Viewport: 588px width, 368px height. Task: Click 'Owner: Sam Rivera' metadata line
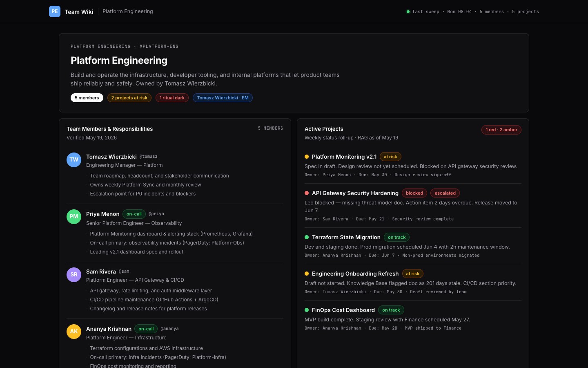tap(379, 219)
